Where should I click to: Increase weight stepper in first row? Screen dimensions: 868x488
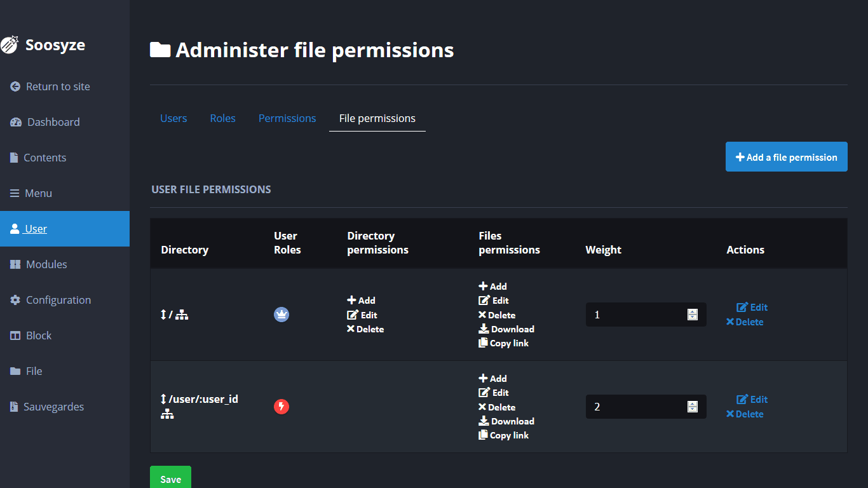693,311
